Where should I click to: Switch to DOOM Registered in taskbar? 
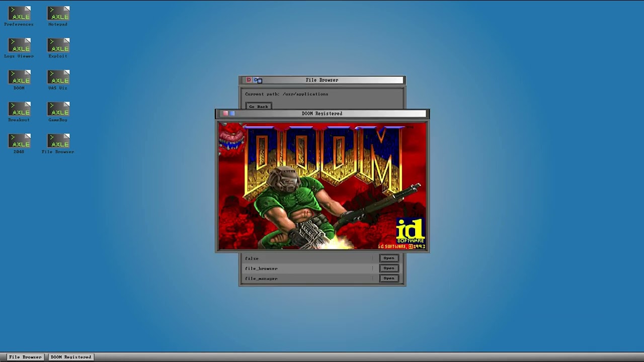71,357
